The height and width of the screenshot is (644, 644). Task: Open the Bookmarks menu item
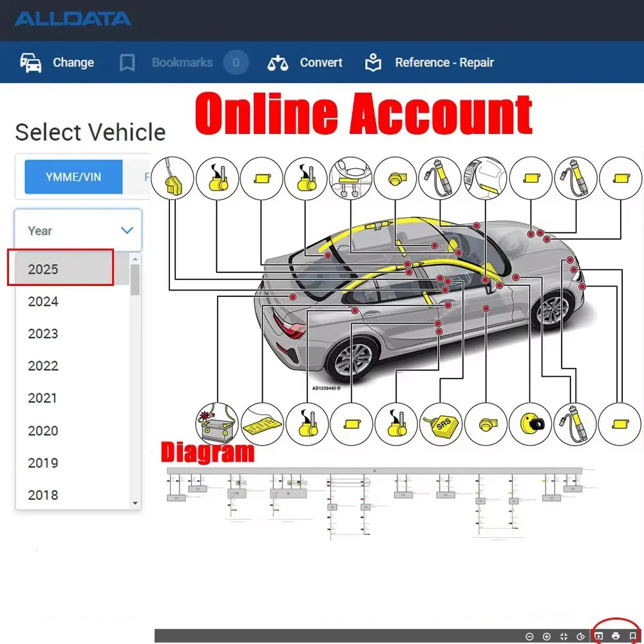pyautogui.click(x=182, y=62)
